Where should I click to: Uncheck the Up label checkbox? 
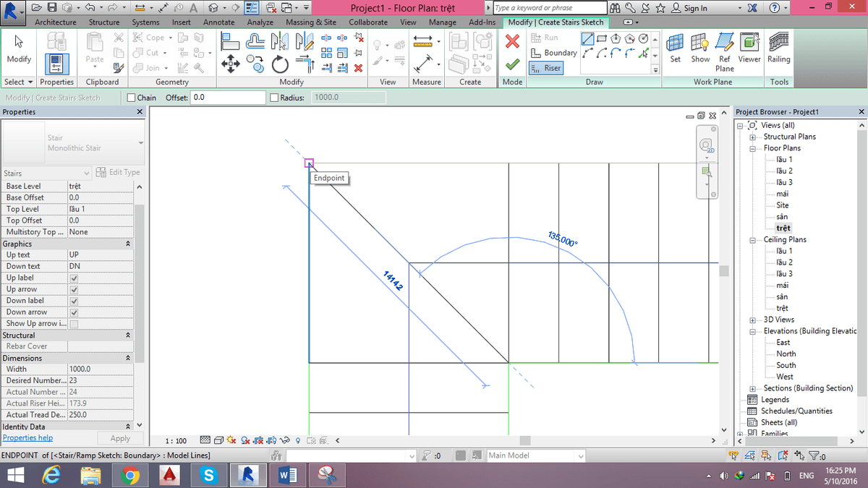[74, 278]
